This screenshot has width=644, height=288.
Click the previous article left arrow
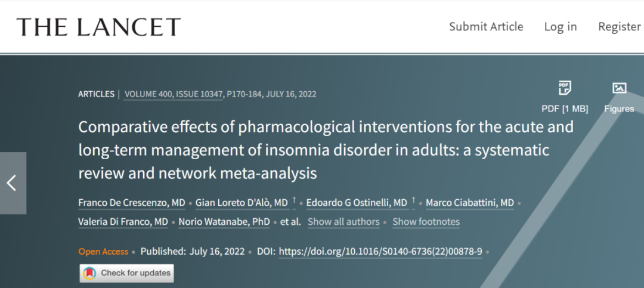pyautogui.click(x=12, y=183)
